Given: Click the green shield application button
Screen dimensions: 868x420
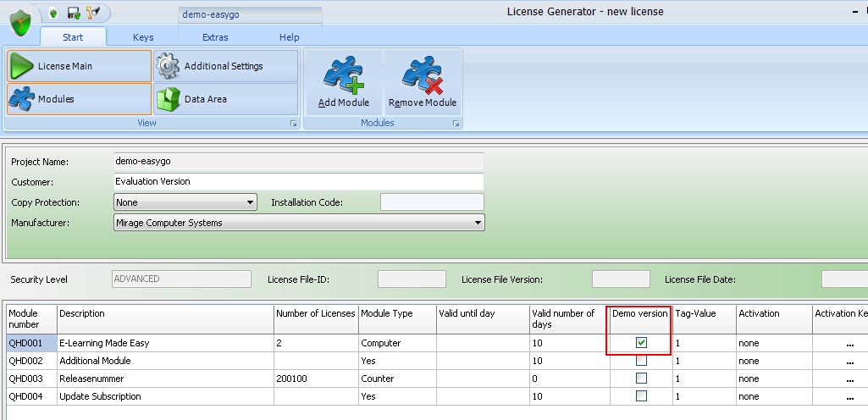Looking at the screenshot, I should coord(25,24).
